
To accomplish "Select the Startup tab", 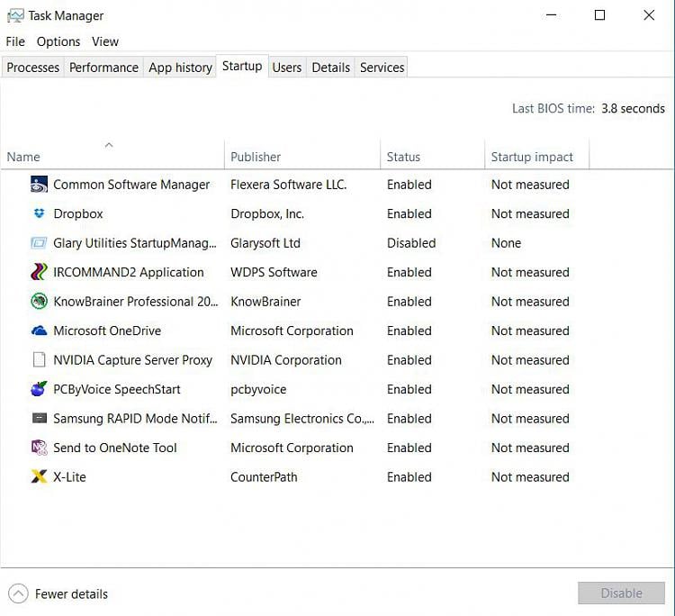I will 242,67.
